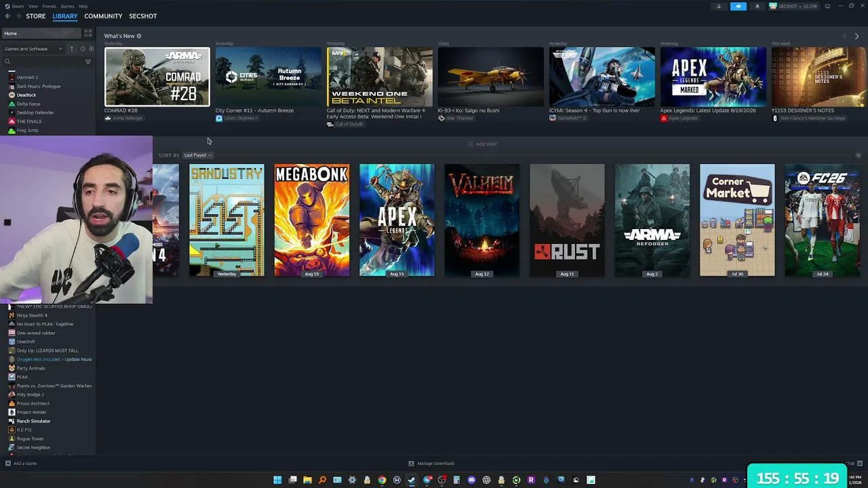Open the View menu

coord(33,6)
